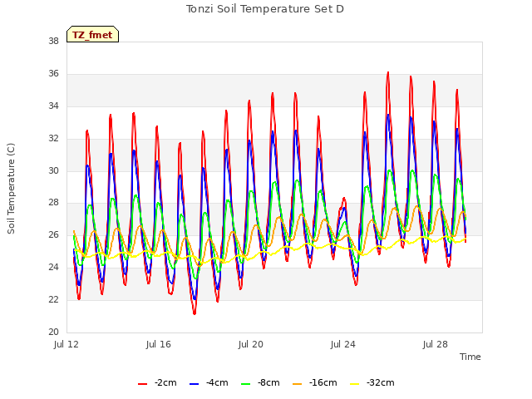Click the lowest red -2cm trough near 21

tap(195, 313)
